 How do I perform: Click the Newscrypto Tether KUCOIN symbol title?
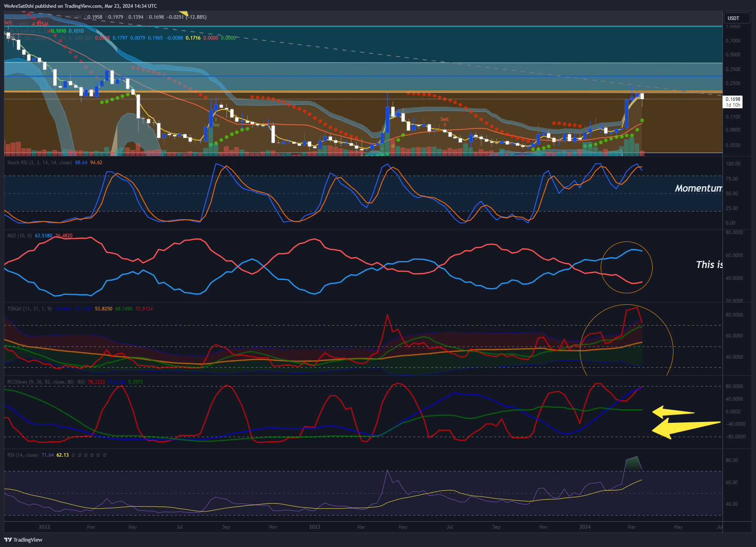point(45,17)
